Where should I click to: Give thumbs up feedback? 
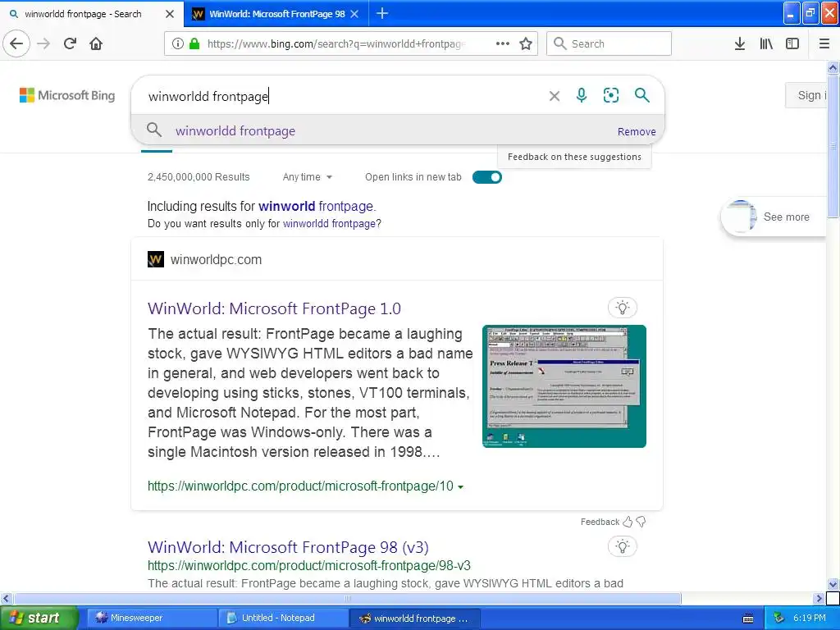click(x=628, y=522)
